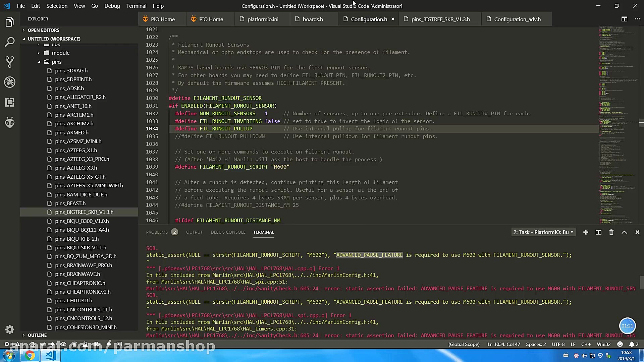Split the terminal pane
644x362 pixels.
click(x=598, y=232)
